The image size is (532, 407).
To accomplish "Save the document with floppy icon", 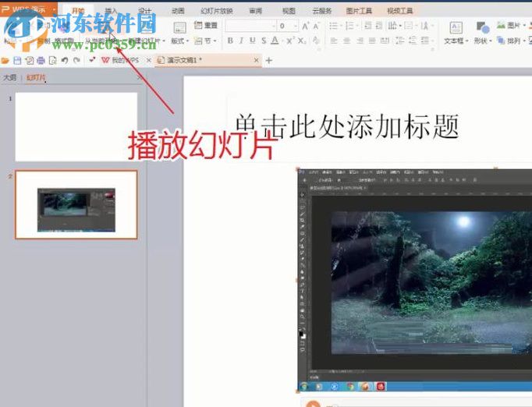I will (17, 60).
